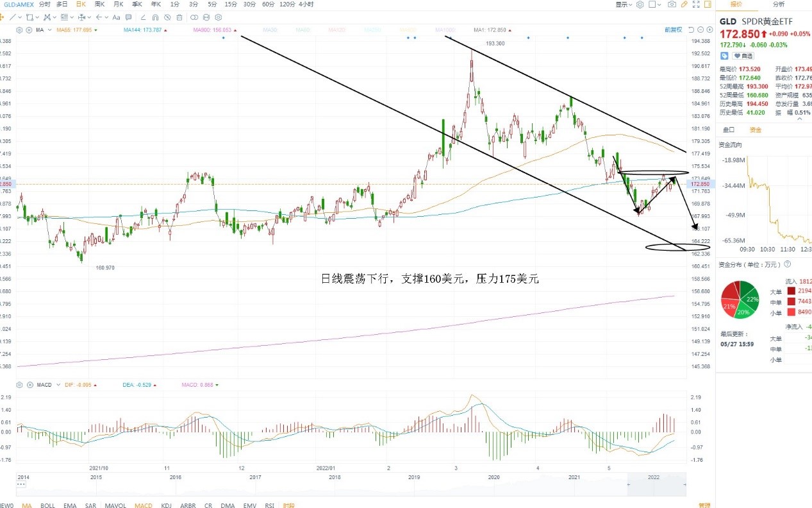
Task: Enable the KDJ sub-indicator
Action: (167, 505)
